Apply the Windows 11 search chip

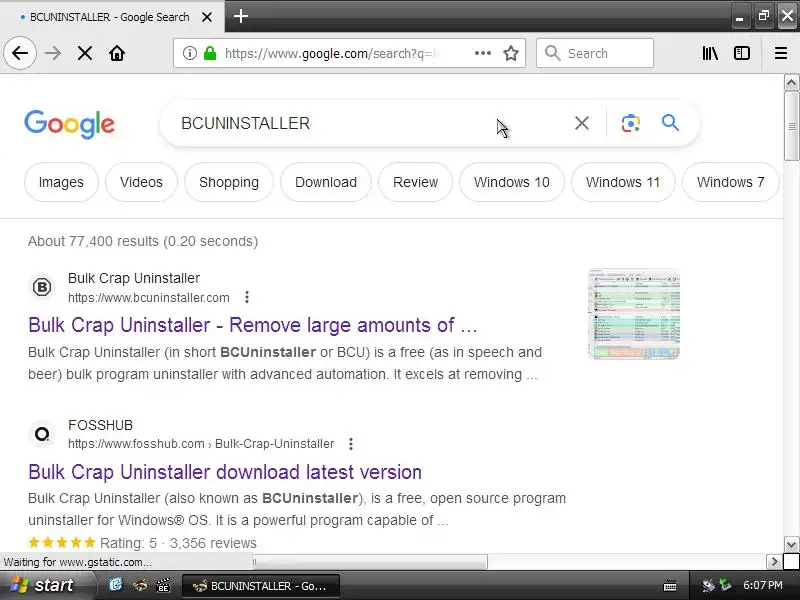pyautogui.click(x=623, y=182)
